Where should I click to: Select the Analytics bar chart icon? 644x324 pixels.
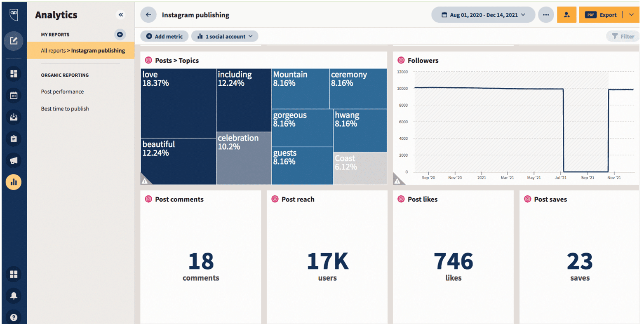14,182
